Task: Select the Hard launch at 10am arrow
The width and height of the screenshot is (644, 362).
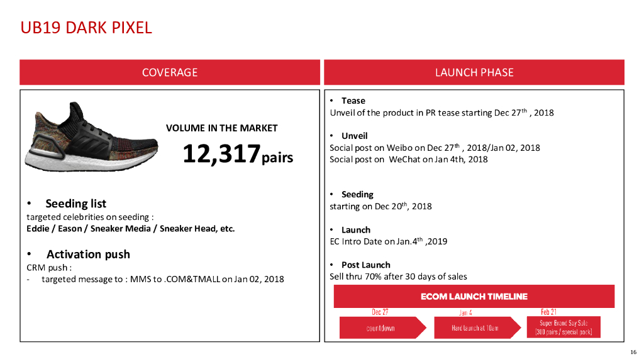Action: coord(477,327)
